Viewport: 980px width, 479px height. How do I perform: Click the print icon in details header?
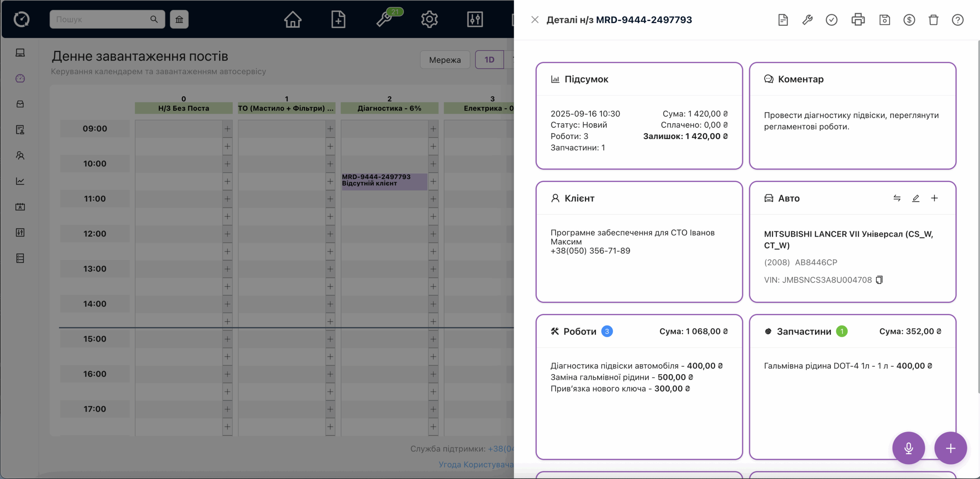click(858, 20)
